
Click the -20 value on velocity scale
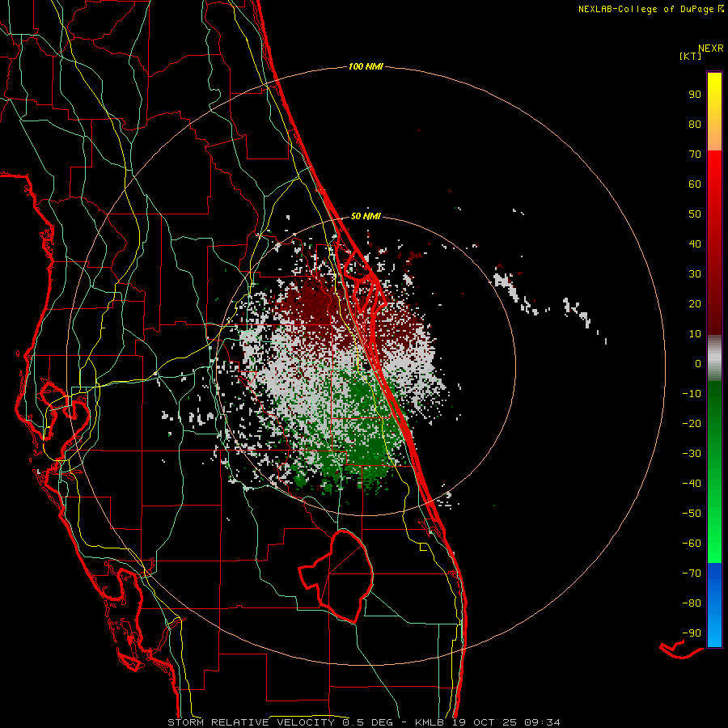692,423
